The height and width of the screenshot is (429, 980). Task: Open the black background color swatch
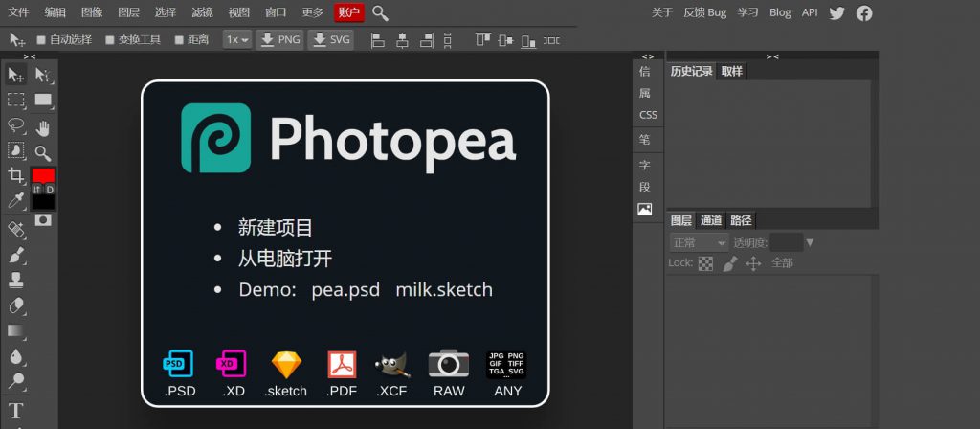[x=43, y=202]
